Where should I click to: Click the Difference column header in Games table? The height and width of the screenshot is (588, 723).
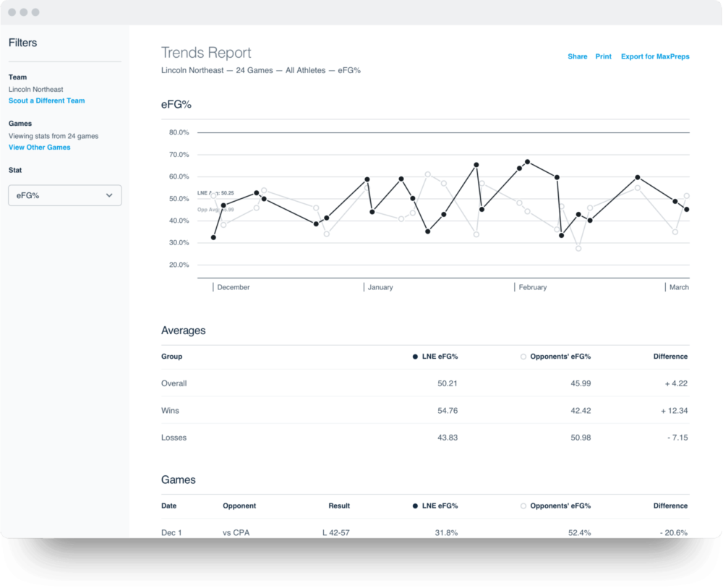[x=670, y=506]
